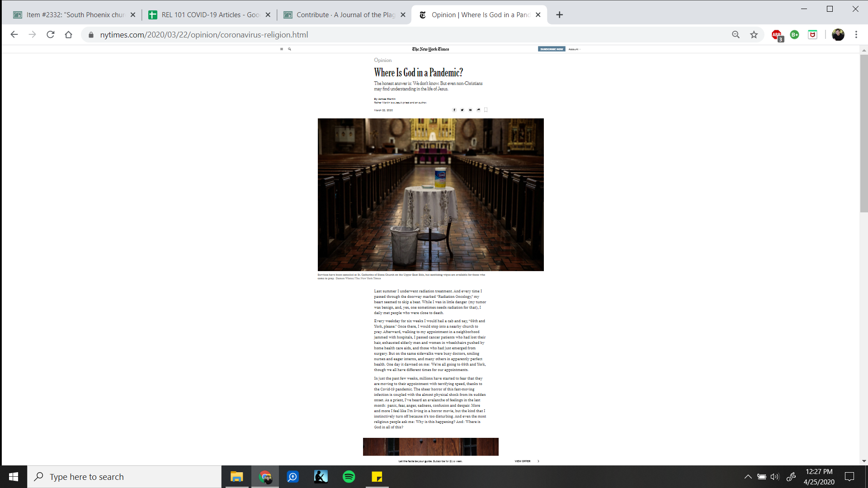Screen dimensions: 868x488
Task: Open the AdBlock extension icon
Action: tap(777, 35)
